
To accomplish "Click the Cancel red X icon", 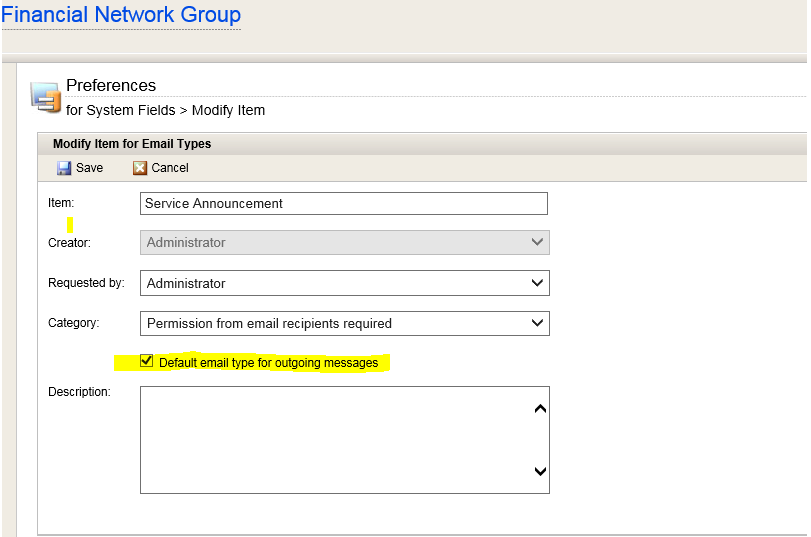I will (140, 168).
